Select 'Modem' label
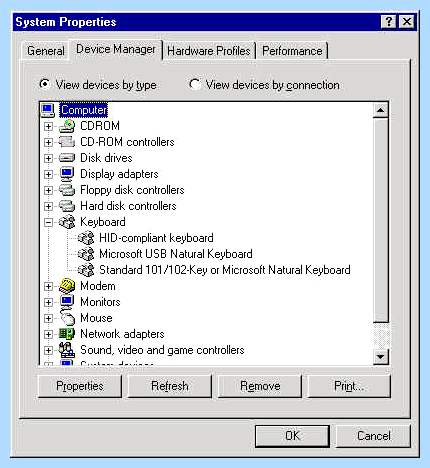Image resolution: width=430 pixels, height=468 pixels. coord(98,286)
